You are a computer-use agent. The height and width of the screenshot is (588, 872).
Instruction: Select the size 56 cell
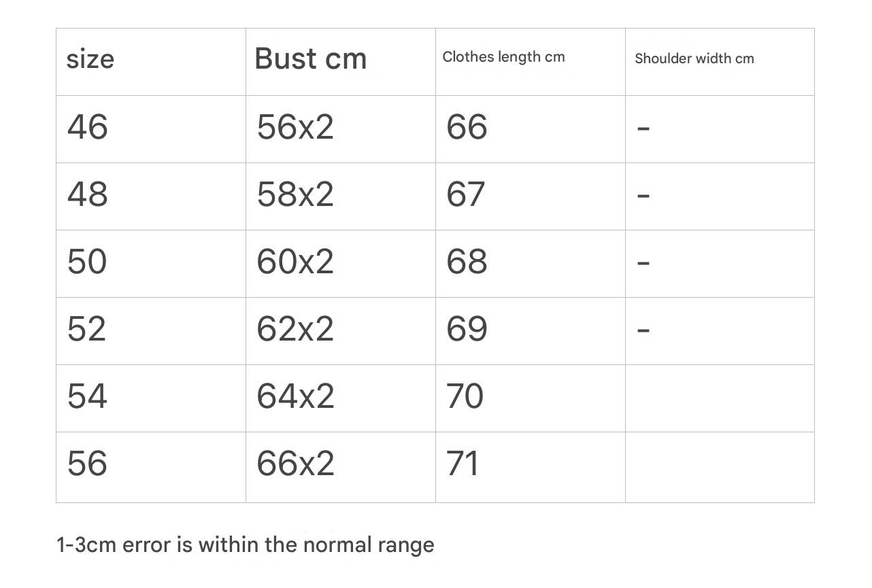(x=87, y=464)
